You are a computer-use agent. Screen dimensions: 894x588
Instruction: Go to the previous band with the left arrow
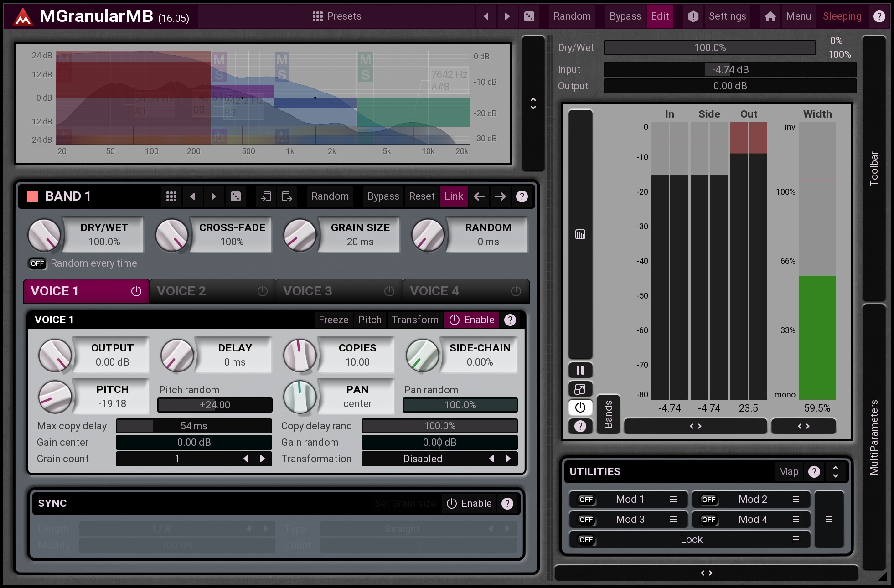tap(479, 196)
